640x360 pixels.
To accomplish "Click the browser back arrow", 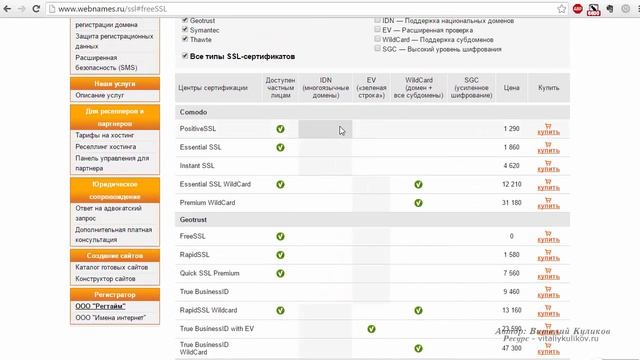I will [x=7, y=9].
